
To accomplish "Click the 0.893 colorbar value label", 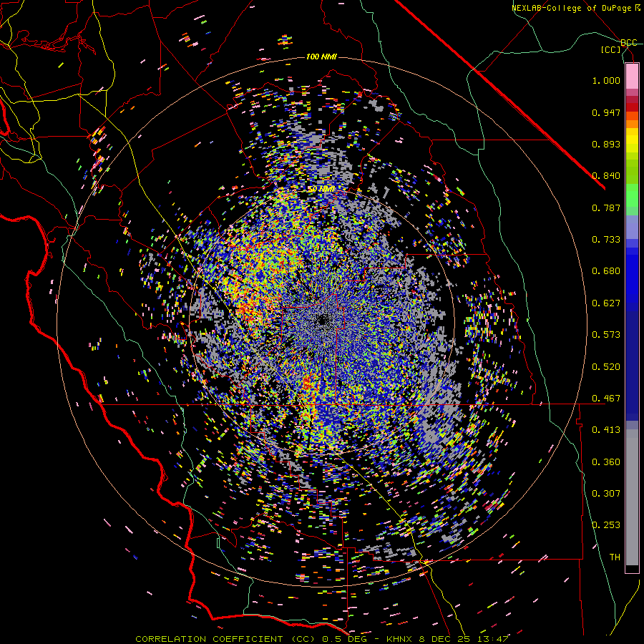I will pyautogui.click(x=606, y=144).
